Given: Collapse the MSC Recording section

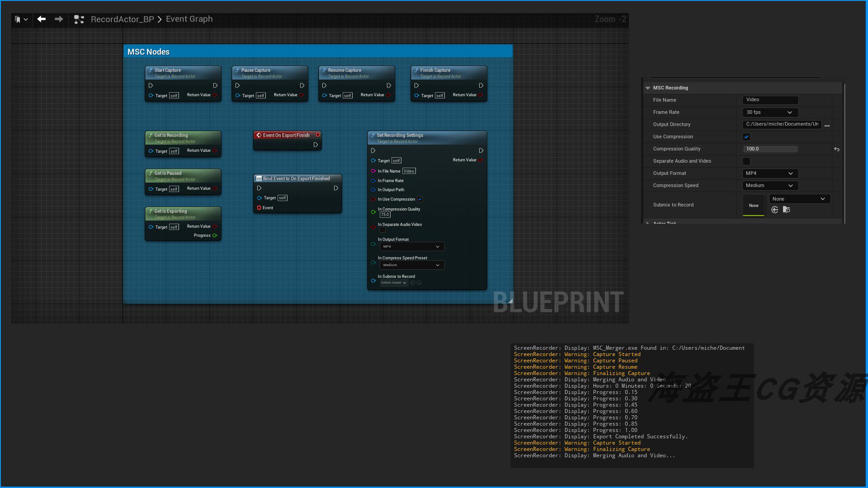Looking at the screenshot, I should click(648, 88).
